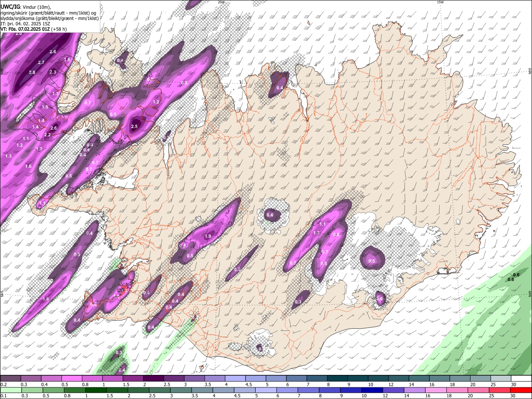Choose the medium green 0.5–0.8 swatch

click(53, 390)
